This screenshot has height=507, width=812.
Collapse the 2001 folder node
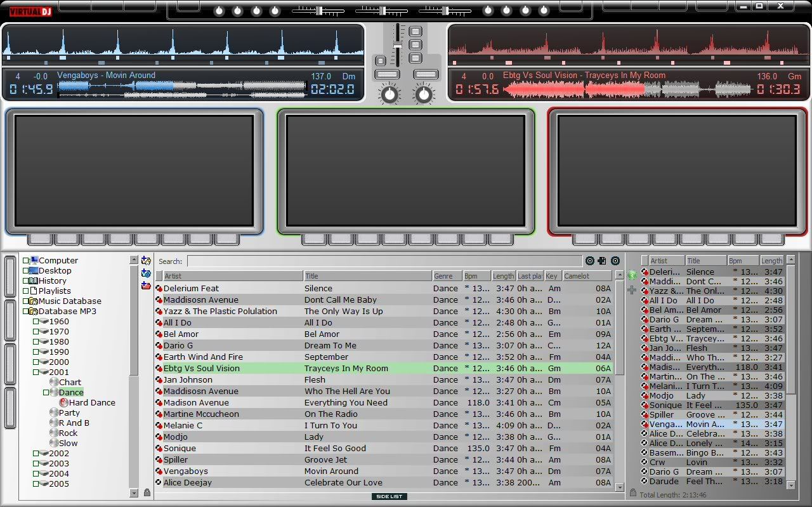click(x=36, y=372)
